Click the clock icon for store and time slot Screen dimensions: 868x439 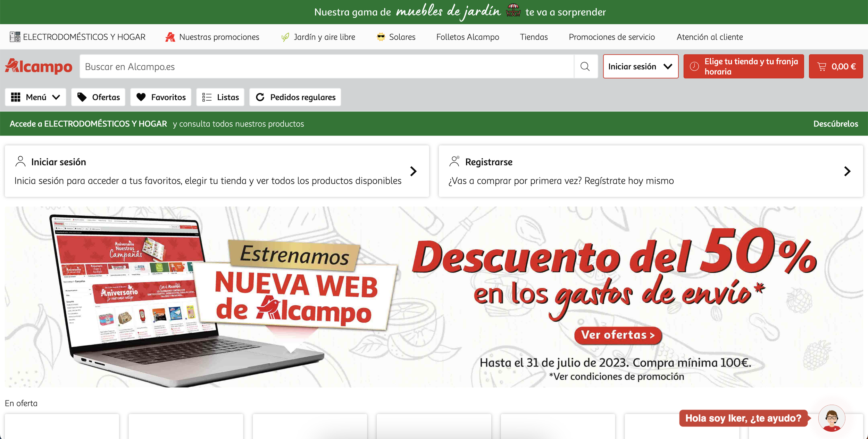(x=694, y=66)
